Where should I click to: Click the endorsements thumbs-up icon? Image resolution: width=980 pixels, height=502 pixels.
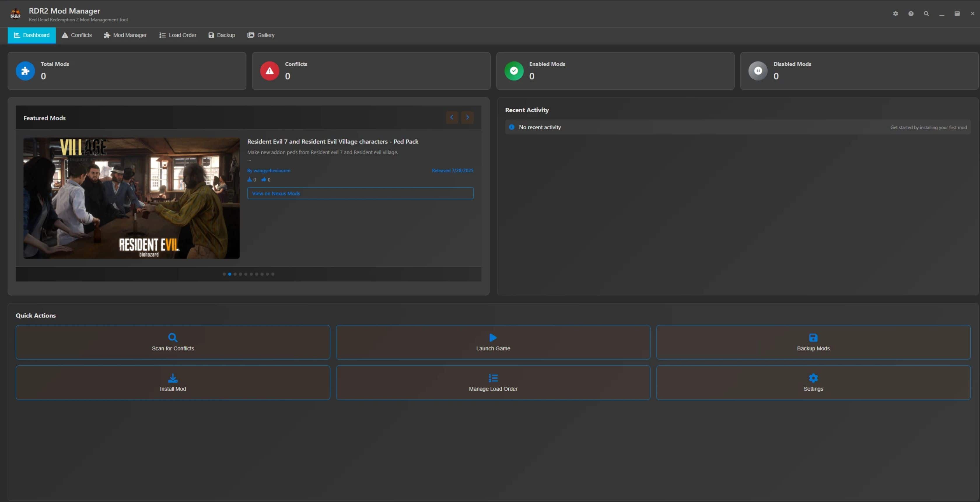point(264,180)
